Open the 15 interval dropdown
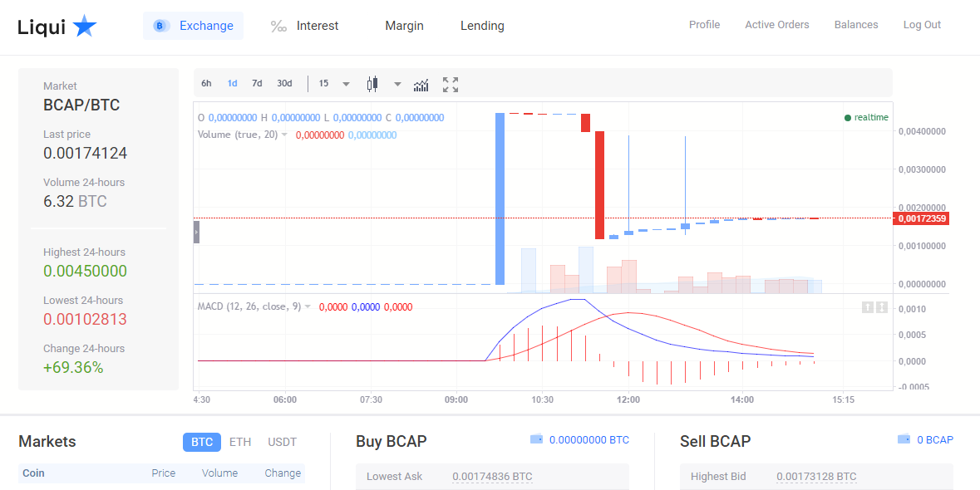The width and height of the screenshot is (980, 490). [334, 84]
